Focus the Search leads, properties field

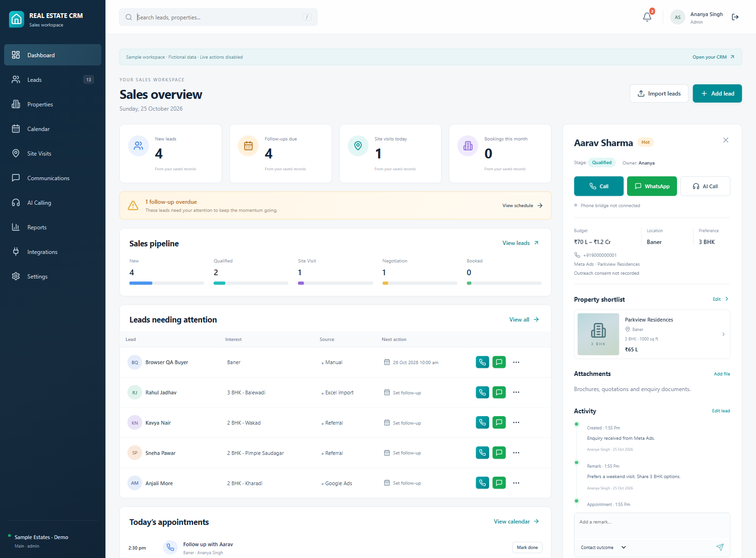(218, 17)
